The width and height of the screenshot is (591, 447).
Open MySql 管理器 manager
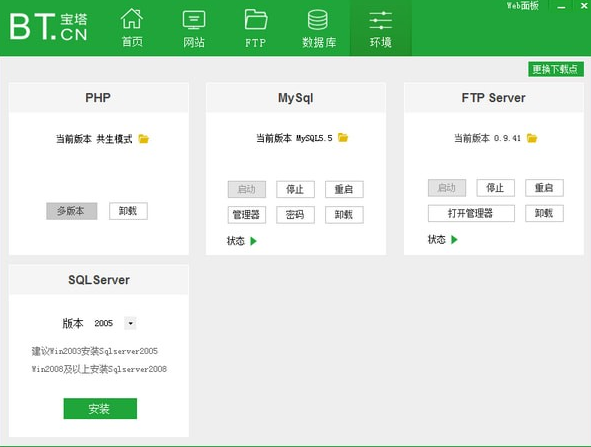[x=247, y=215]
